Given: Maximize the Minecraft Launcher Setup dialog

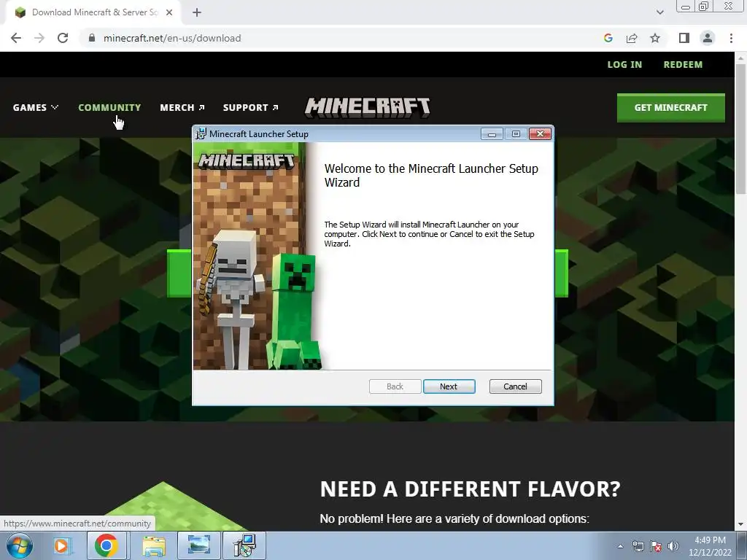Looking at the screenshot, I should point(516,134).
